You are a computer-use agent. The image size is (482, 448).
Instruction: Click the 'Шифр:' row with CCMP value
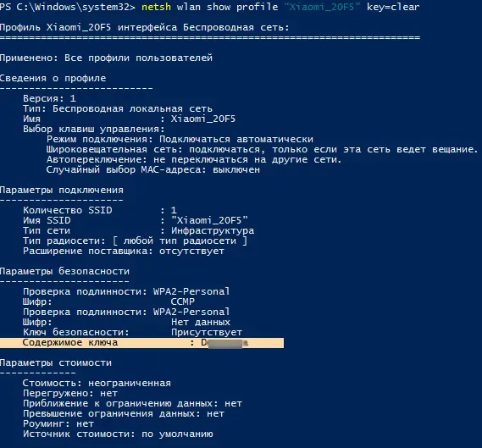108,301
